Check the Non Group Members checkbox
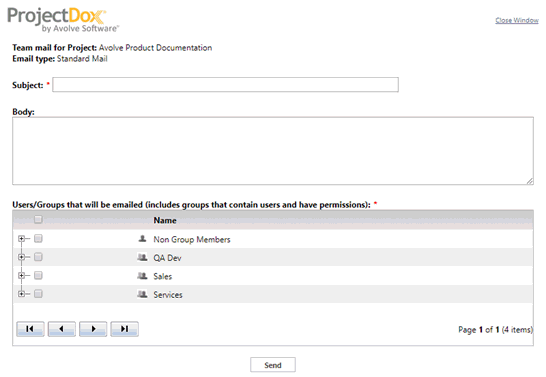This screenshot has width=546, height=377. [38, 238]
